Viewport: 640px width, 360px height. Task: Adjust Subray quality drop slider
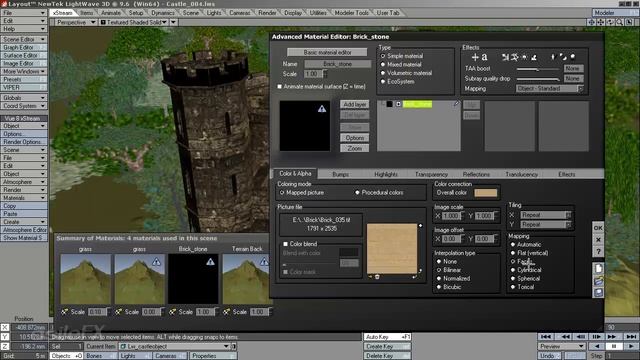[538, 79]
